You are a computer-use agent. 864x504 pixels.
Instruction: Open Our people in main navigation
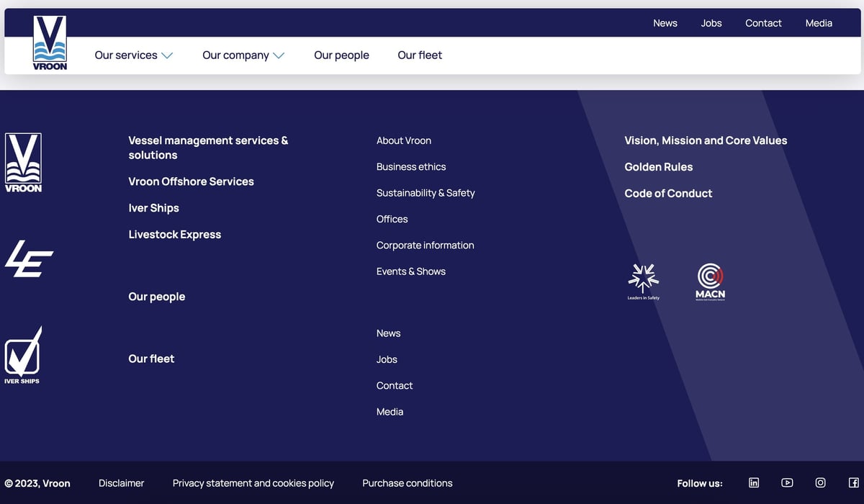coord(341,55)
